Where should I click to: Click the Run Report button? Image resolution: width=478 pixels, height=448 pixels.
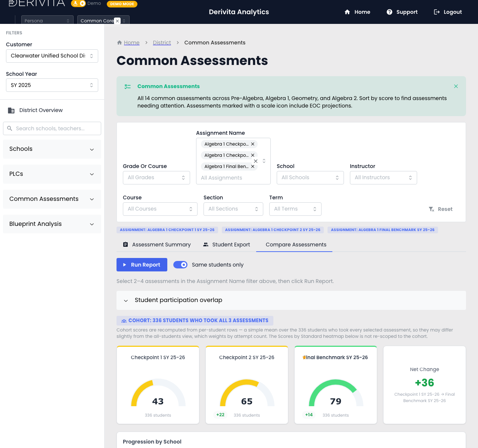(142, 265)
